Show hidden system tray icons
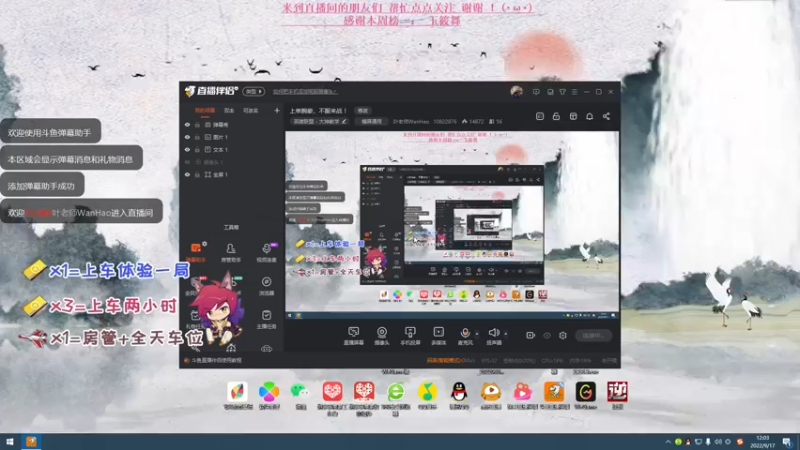800x450 pixels. pos(668,442)
